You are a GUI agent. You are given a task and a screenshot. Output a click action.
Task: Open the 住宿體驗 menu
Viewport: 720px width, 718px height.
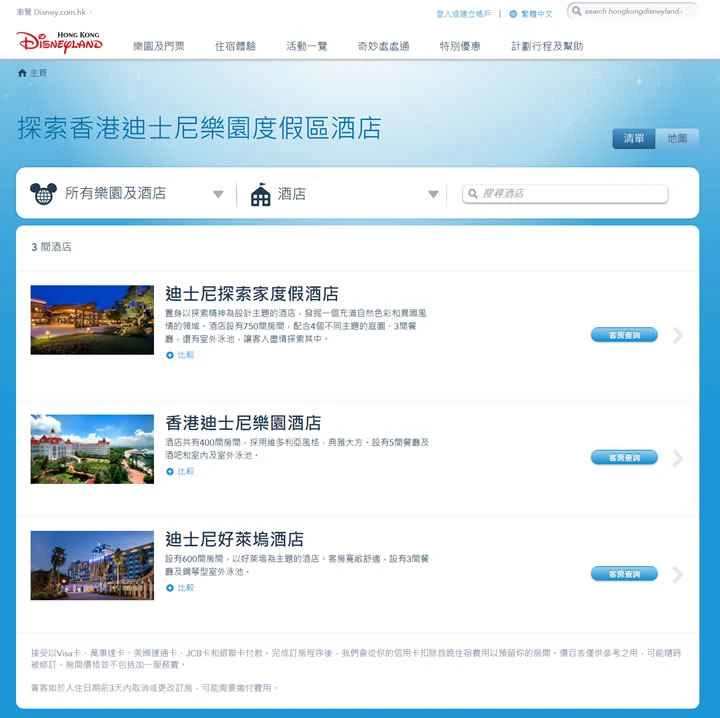[235, 46]
